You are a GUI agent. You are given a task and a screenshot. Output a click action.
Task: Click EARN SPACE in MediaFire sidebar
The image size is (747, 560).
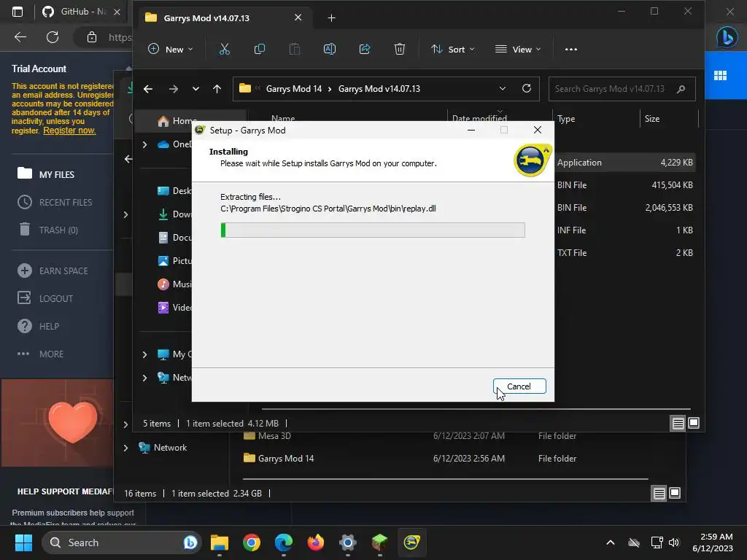coord(53,271)
